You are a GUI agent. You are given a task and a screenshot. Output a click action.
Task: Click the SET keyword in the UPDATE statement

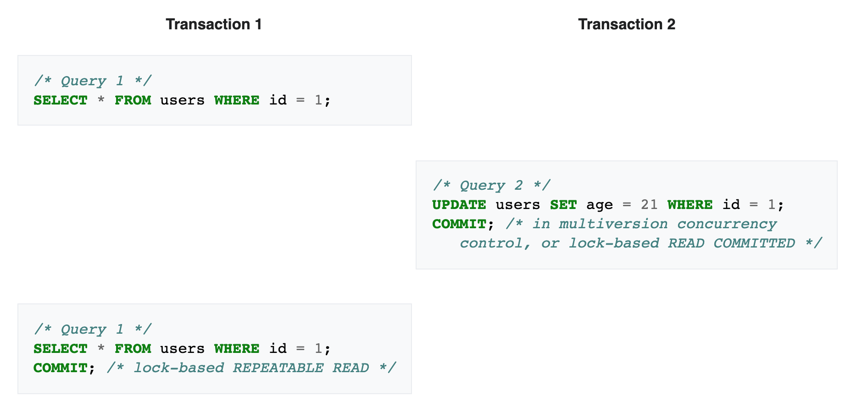click(563, 204)
